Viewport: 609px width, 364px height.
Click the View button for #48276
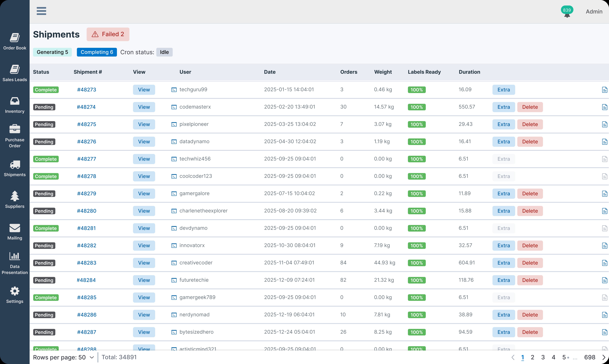(144, 142)
